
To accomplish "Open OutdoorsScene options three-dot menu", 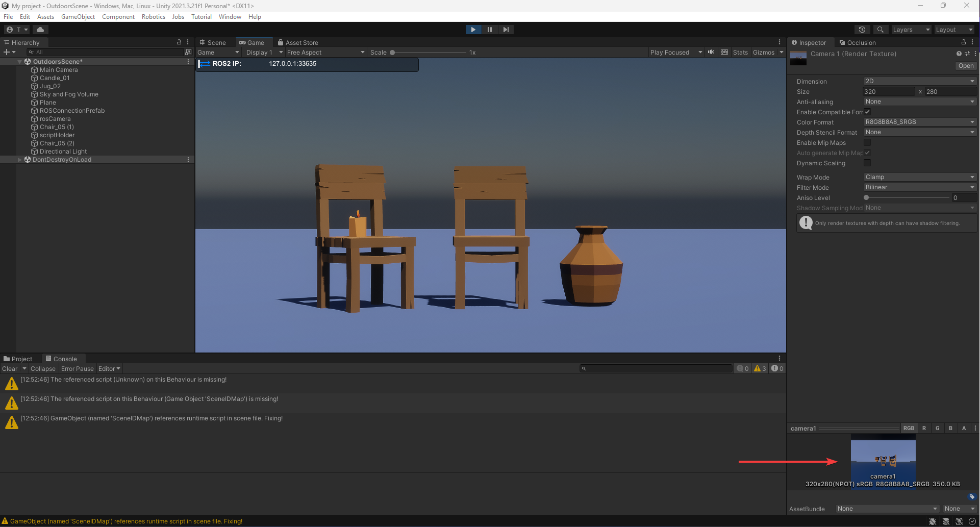I will point(188,61).
